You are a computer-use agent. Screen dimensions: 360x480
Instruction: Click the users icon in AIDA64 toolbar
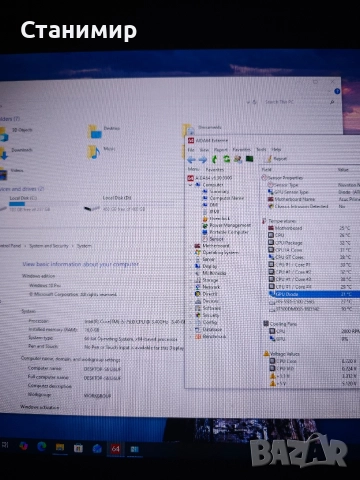click(238, 159)
